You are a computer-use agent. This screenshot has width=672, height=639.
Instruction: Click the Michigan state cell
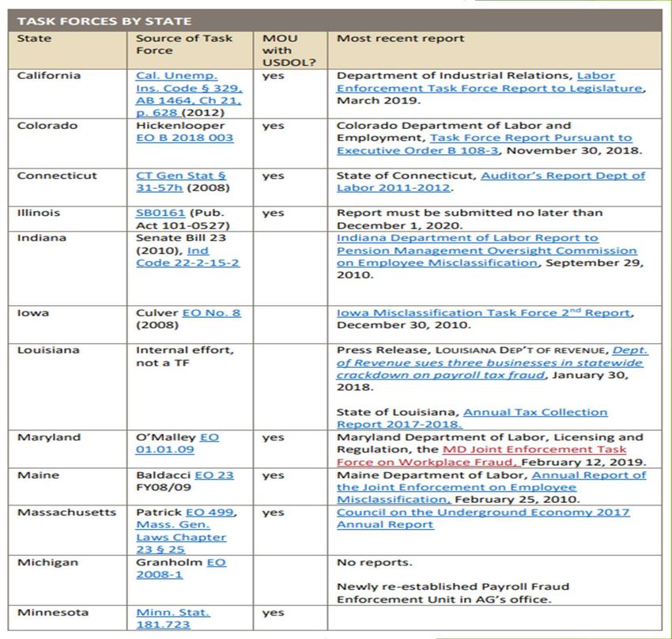67,580
